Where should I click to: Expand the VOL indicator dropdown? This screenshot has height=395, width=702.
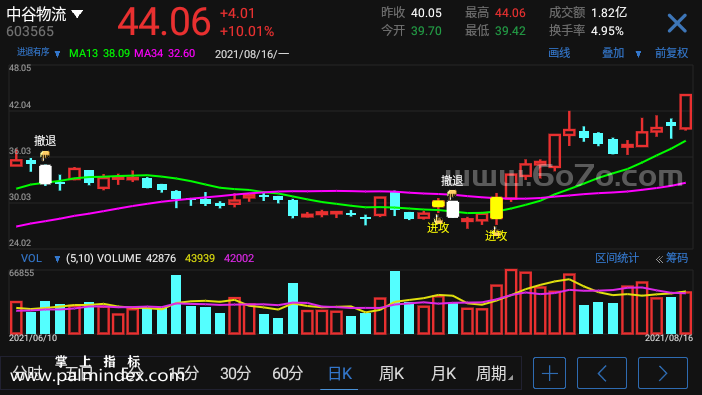57,259
